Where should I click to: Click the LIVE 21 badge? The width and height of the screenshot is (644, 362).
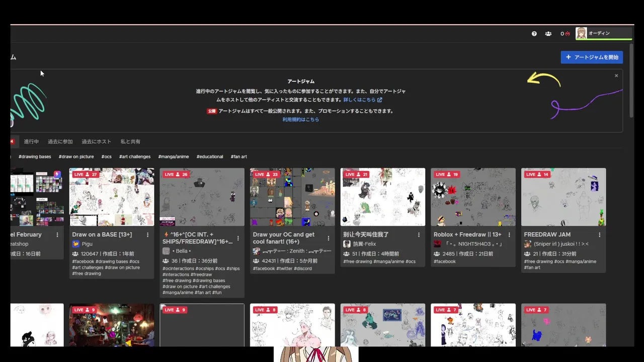pos(357,174)
